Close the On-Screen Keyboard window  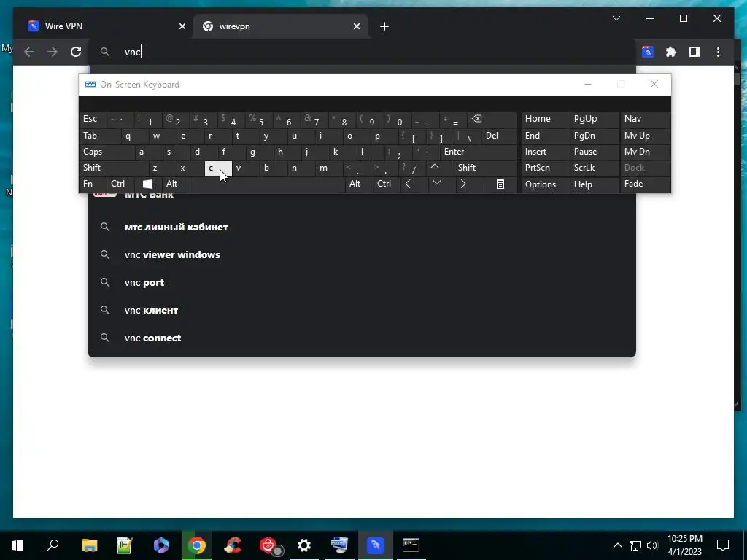(654, 85)
